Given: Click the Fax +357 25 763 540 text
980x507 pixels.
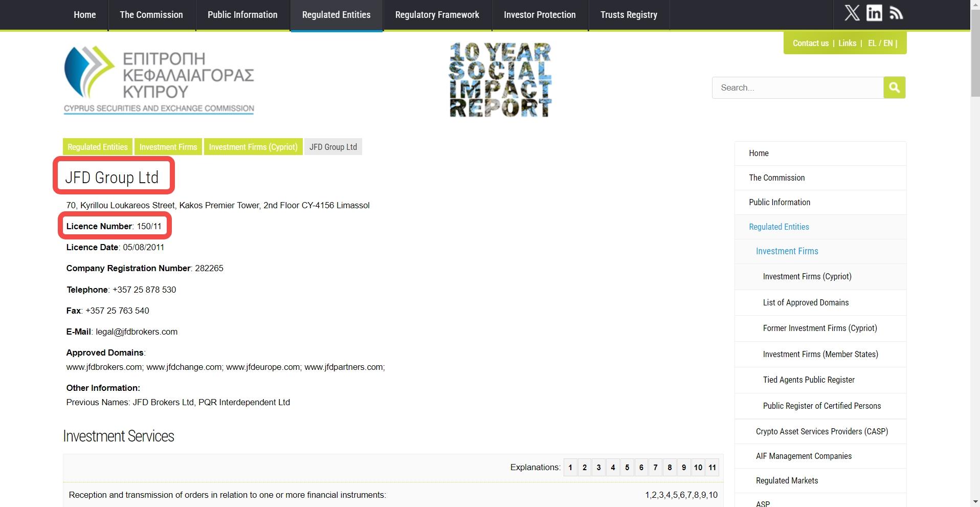Looking at the screenshot, I should click(x=107, y=311).
